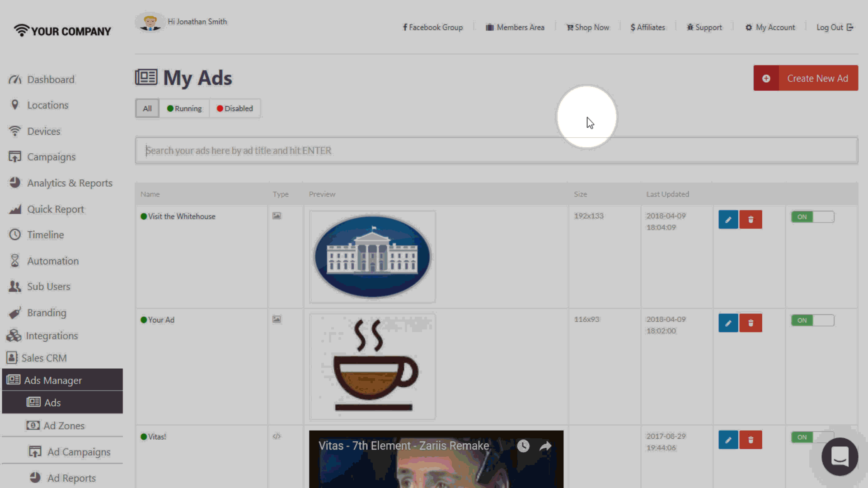Screen dimensions: 868x488
Task: Delete the Vitas! ad
Action: (751, 440)
